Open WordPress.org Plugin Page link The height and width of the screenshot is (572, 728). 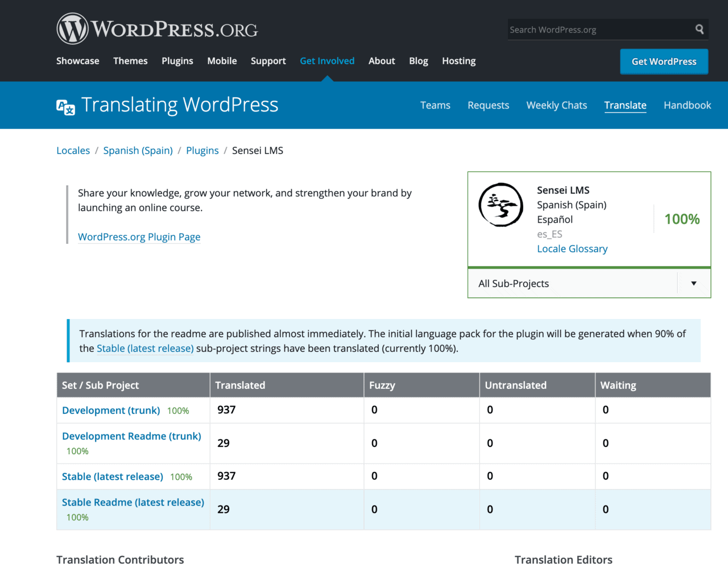click(139, 237)
